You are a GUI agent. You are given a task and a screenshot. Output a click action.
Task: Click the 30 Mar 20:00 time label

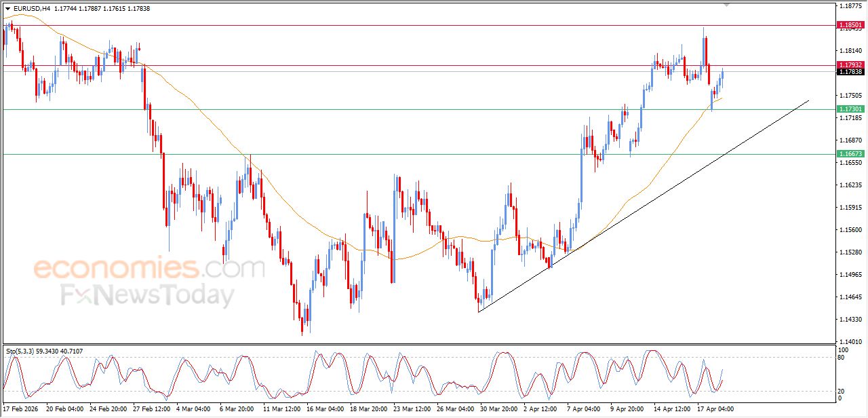pyautogui.click(x=498, y=409)
